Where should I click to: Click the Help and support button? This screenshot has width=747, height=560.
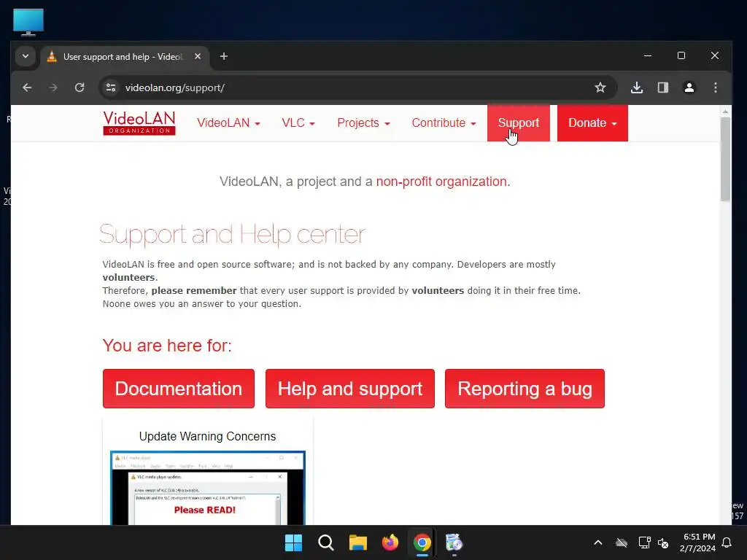(x=350, y=389)
